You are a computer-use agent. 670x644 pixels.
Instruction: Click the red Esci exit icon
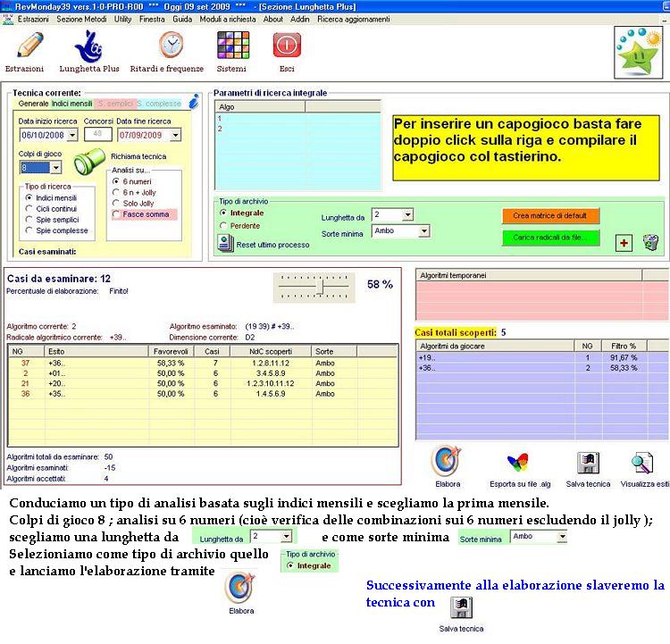pos(287,46)
